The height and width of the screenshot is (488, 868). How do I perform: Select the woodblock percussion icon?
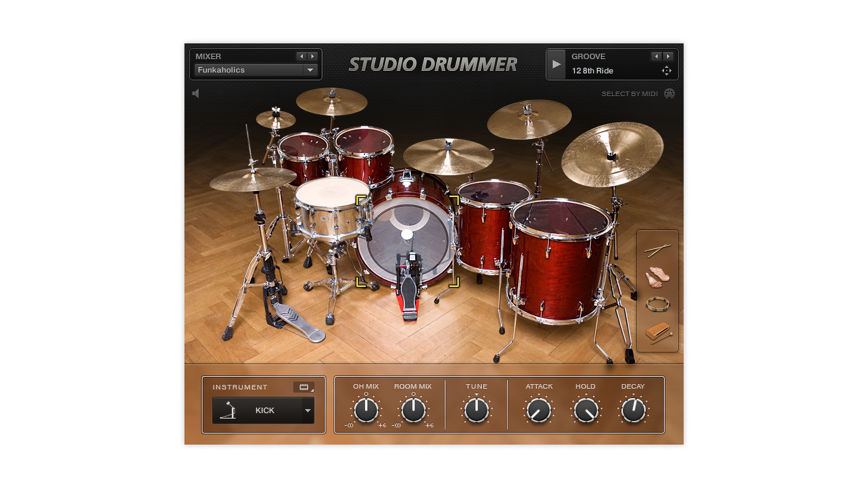point(658,333)
